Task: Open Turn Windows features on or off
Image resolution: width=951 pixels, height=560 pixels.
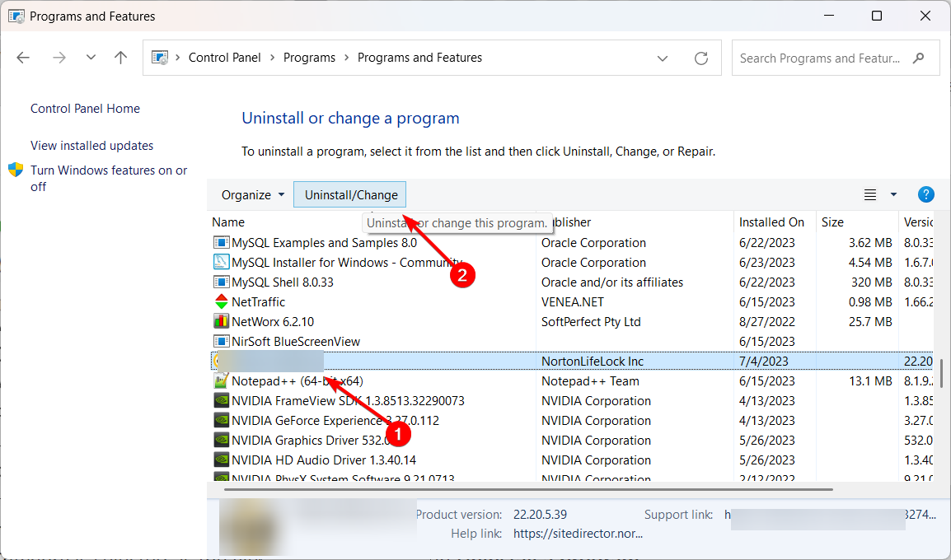Action: [109, 178]
